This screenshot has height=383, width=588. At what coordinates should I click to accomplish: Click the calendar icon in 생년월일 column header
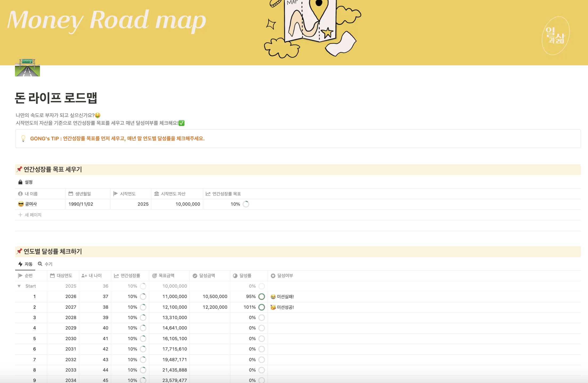[71, 194]
